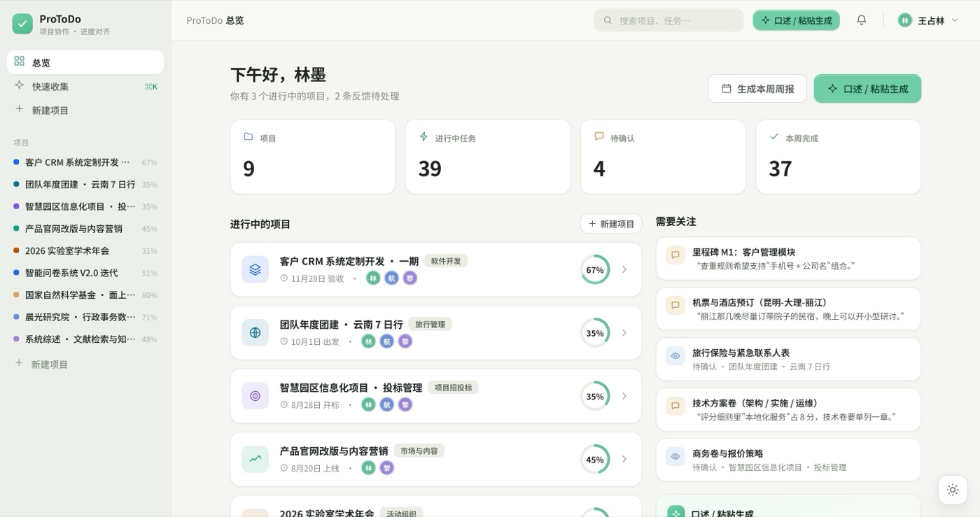The height and width of the screenshot is (517, 980).
Task: Click the 67% progress ring
Action: pos(595,269)
